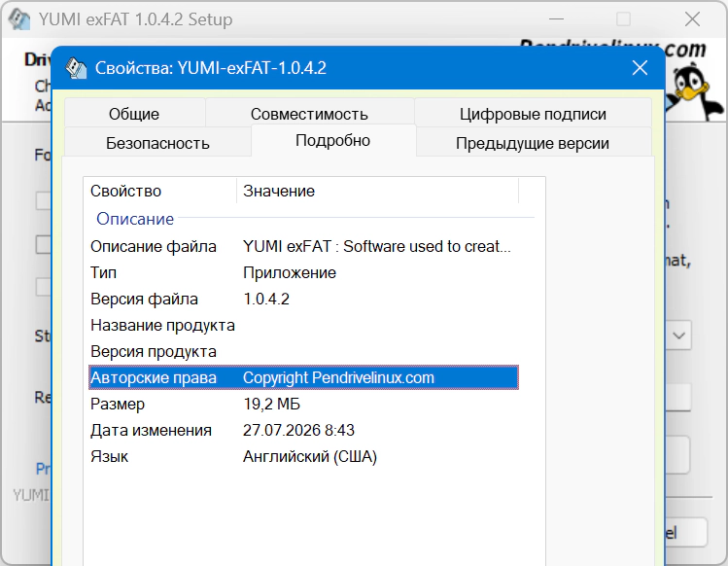Screen dimensions: 728x566
Task: Click the value 27.07.2026 8:43
Action: (x=298, y=430)
